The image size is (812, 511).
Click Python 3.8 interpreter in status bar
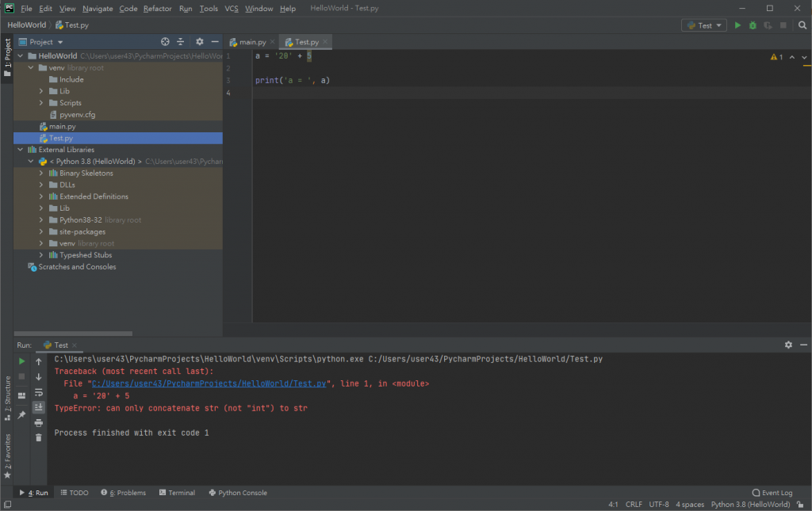(749, 505)
